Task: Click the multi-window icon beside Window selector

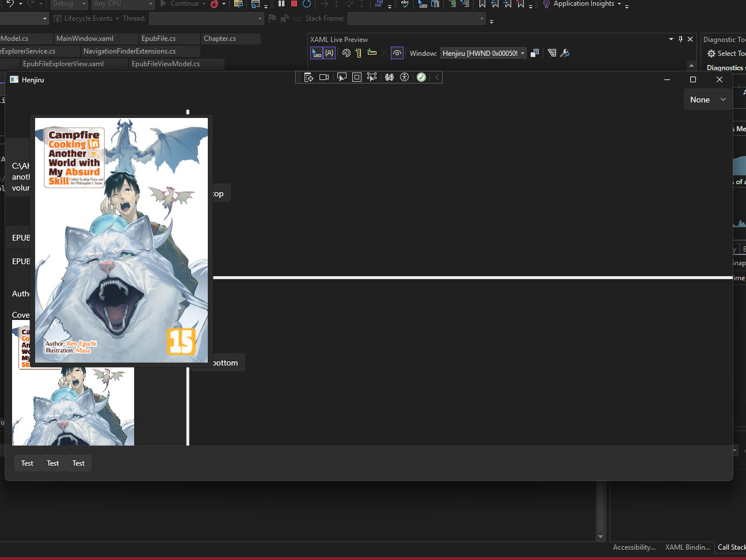Action: (x=535, y=53)
